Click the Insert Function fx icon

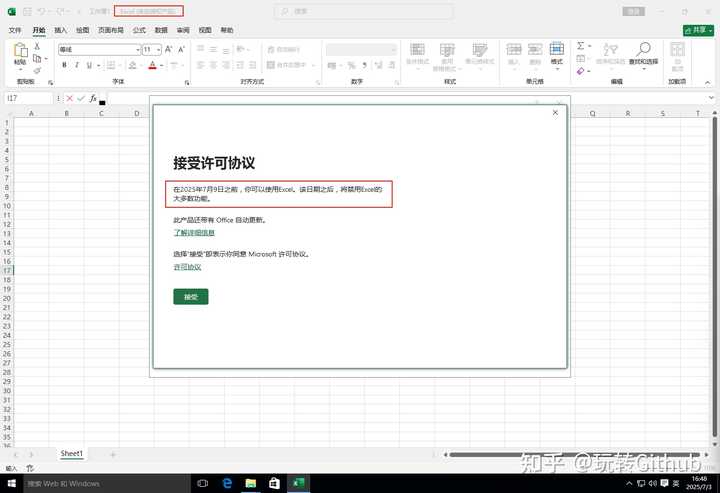[x=93, y=98]
